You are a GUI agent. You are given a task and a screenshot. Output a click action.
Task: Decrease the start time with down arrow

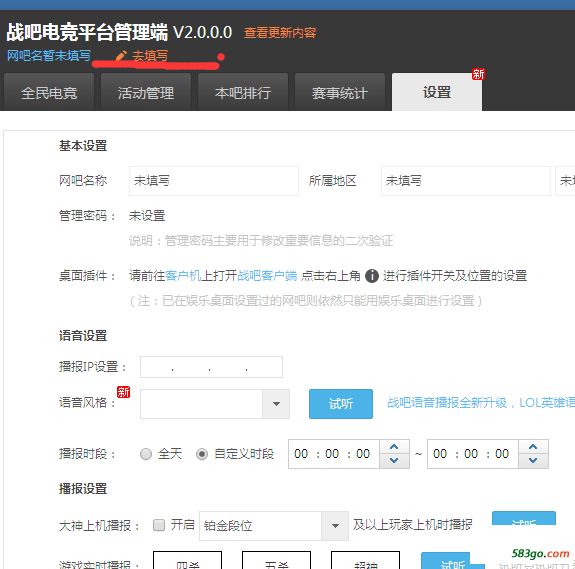click(x=394, y=460)
